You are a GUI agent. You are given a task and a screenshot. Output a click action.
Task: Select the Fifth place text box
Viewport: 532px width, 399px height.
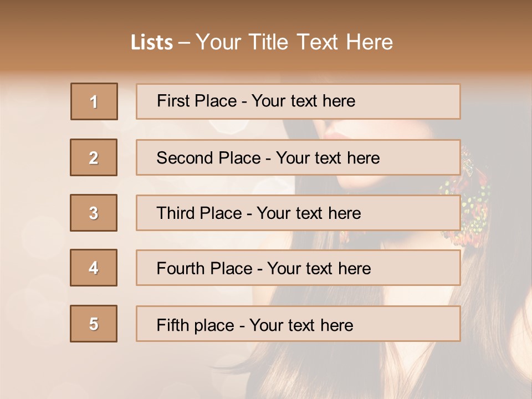[298, 324]
